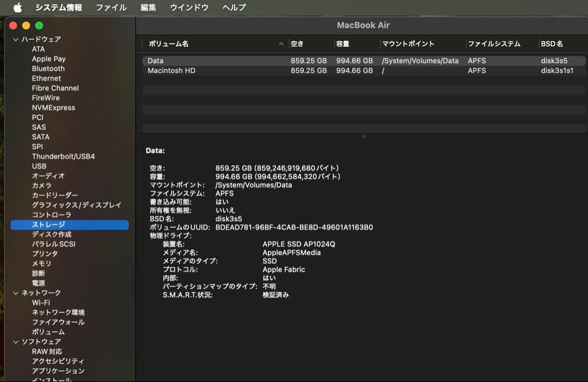Select Thunderbolt/USB4 in hardware list

click(63, 156)
